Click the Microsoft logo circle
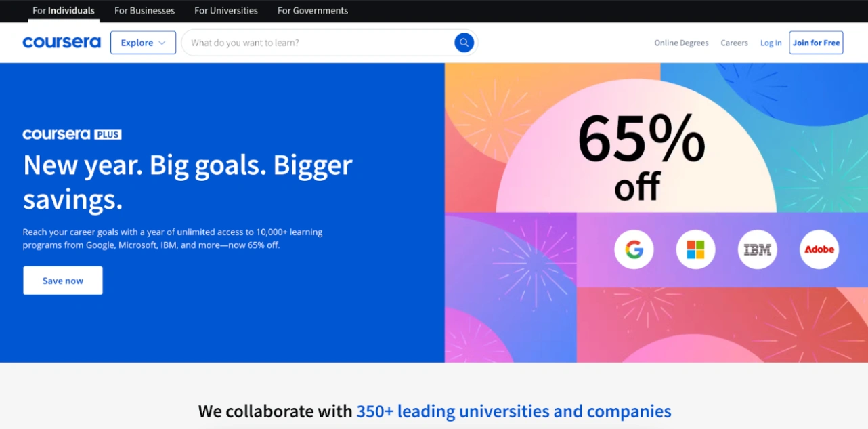868x429 pixels. coord(695,249)
